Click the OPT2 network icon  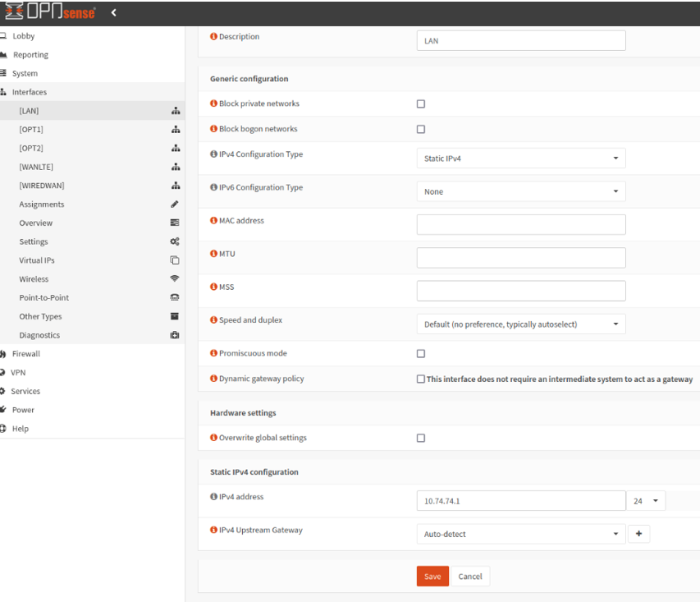click(176, 148)
